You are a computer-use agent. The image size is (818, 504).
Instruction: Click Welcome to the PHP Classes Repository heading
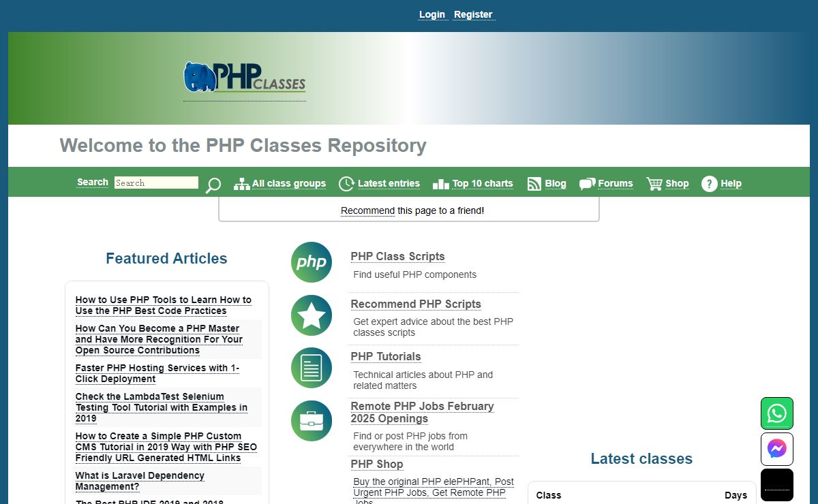(243, 145)
